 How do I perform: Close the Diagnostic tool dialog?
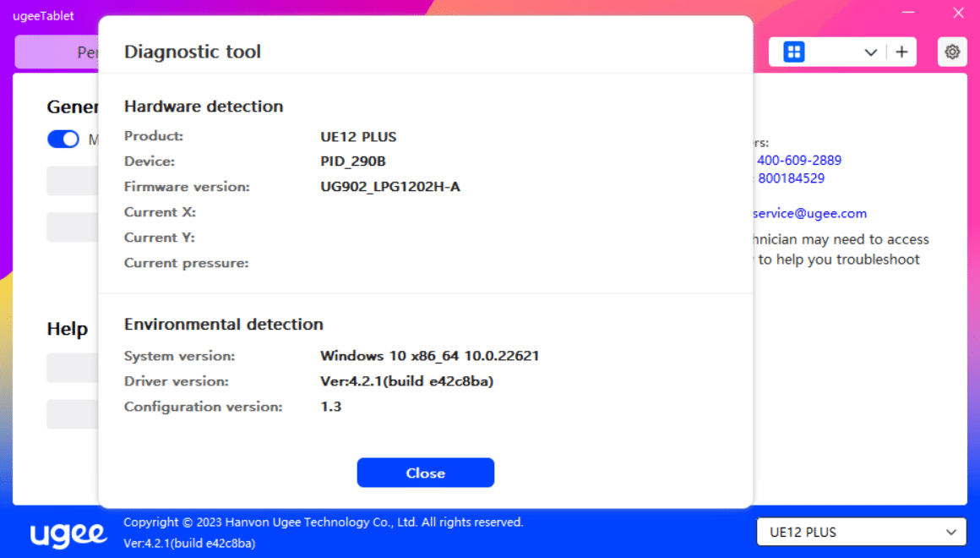(425, 473)
